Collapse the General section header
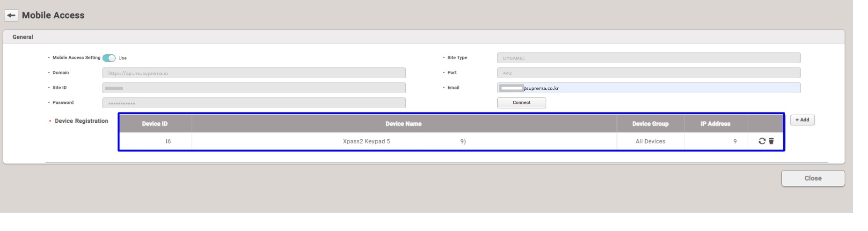The image size is (868, 231). 23,37
